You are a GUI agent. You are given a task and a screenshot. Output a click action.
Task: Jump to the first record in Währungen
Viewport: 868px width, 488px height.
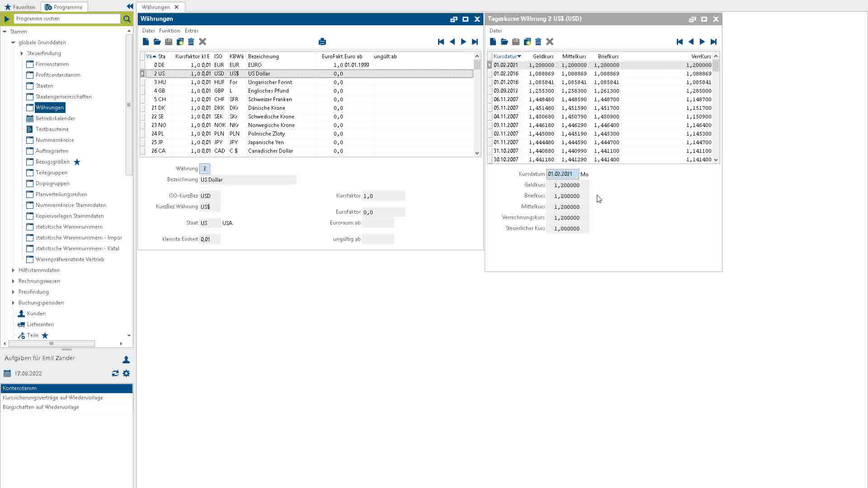(441, 42)
